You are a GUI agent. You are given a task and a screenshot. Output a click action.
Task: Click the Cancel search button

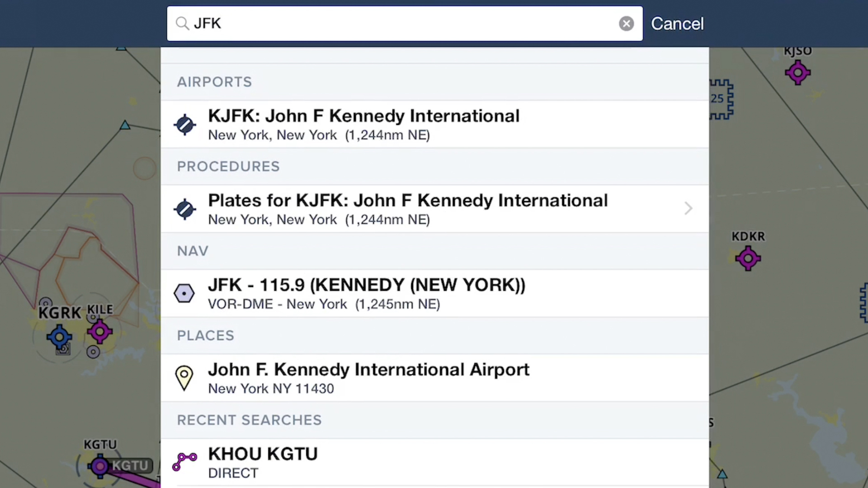[677, 23]
